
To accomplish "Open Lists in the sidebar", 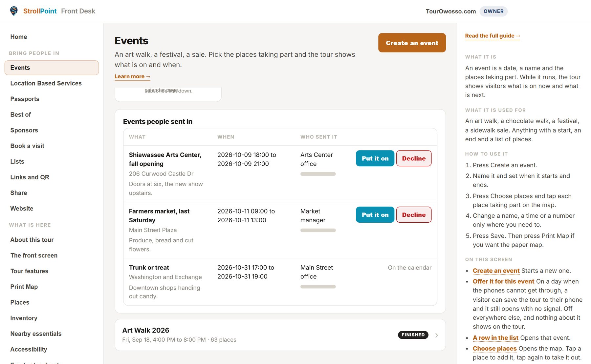I will coord(52,161).
